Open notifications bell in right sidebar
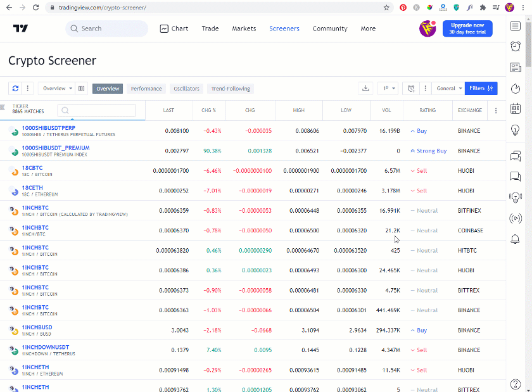This screenshot has height=392, width=532. [x=516, y=239]
